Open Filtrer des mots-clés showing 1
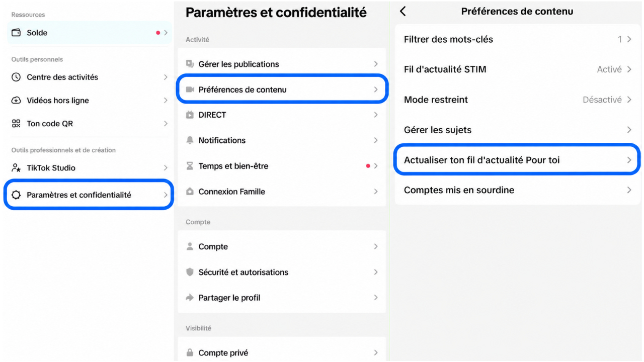Image resolution: width=644 pixels, height=362 pixels. click(x=517, y=39)
